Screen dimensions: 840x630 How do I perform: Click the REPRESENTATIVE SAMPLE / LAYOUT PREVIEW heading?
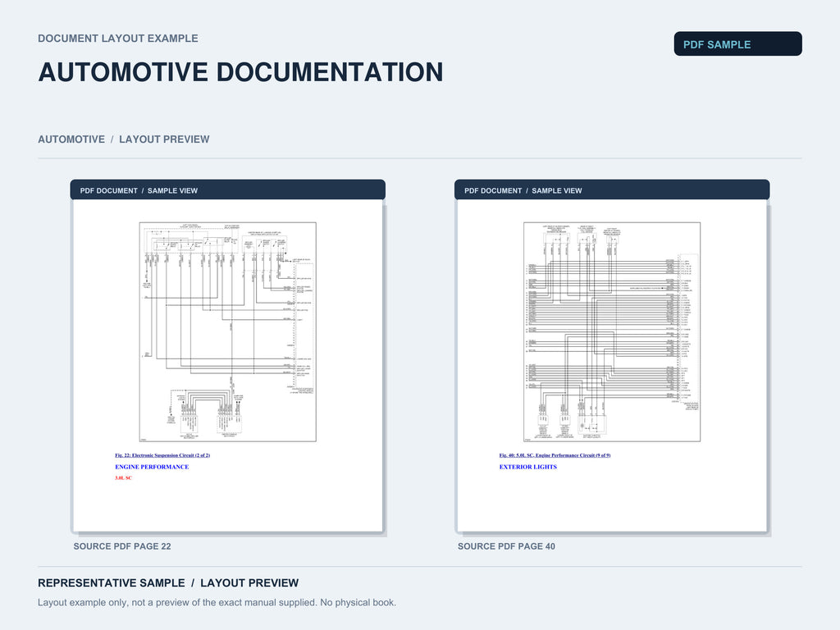pos(168,583)
